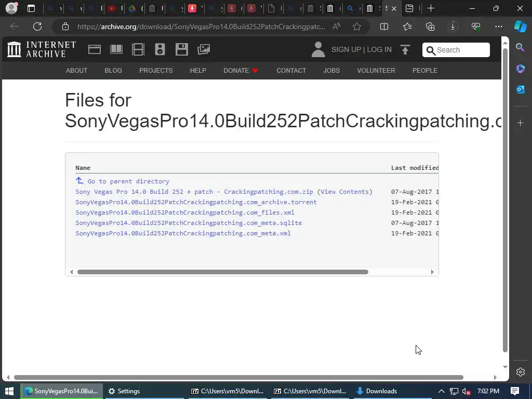Open Browser essentials heart icon
532x399 pixels.
pos(476,26)
